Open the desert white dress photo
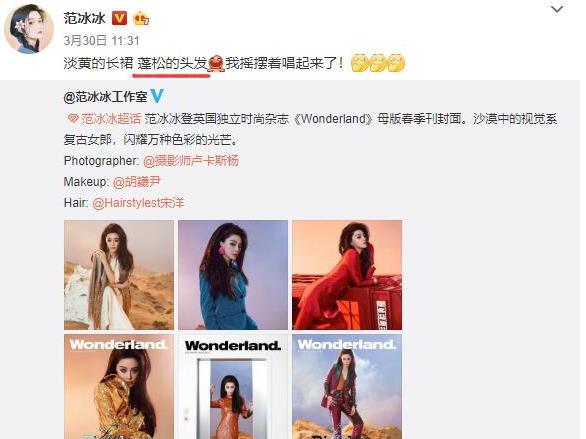The height and width of the screenshot is (439, 586). coord(119,275)
